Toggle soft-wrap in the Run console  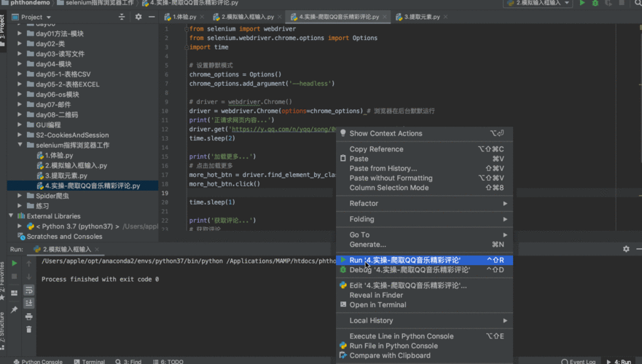tap(28, 290)
